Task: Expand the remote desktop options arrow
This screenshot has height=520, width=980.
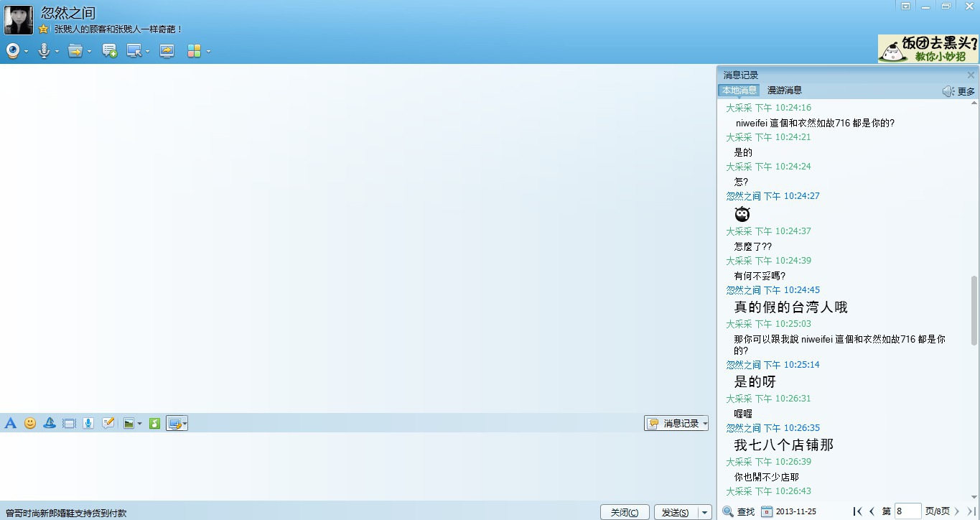Action: coord(147,52)
